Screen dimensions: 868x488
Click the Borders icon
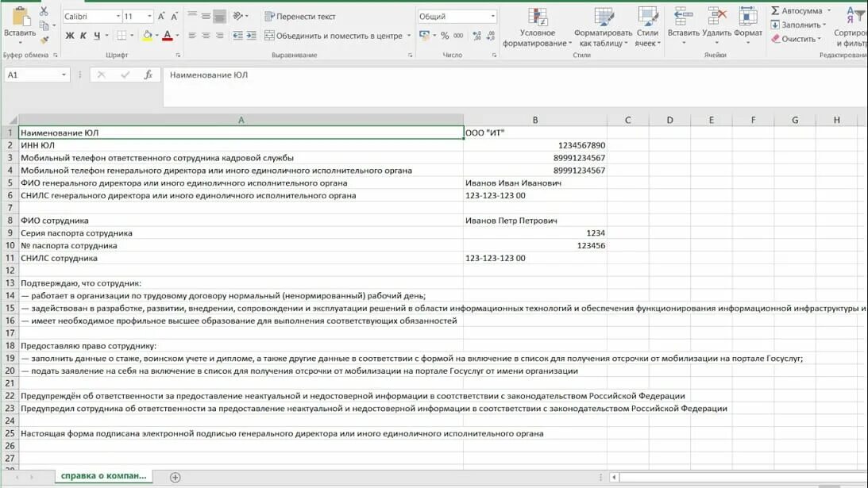pos(122,36)
